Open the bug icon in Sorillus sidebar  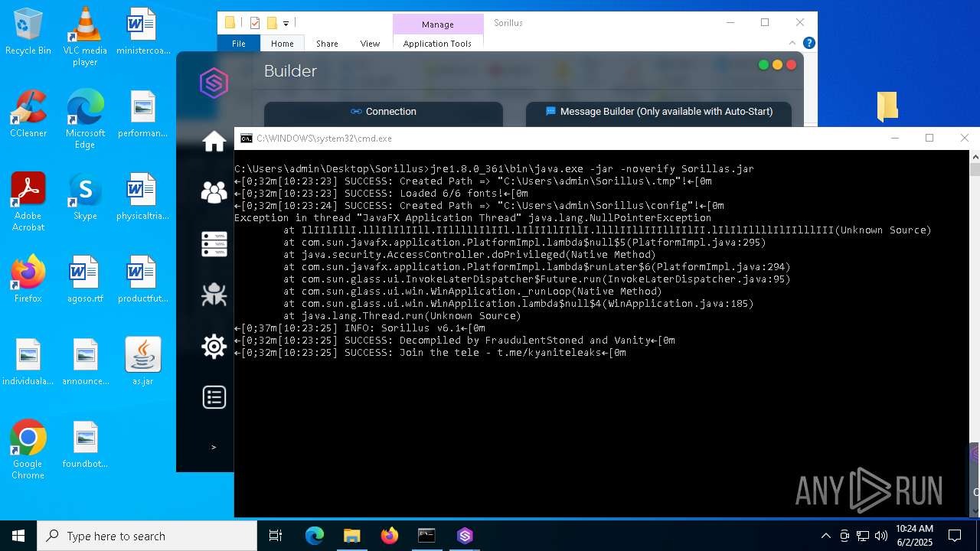[x=214, y=295]
